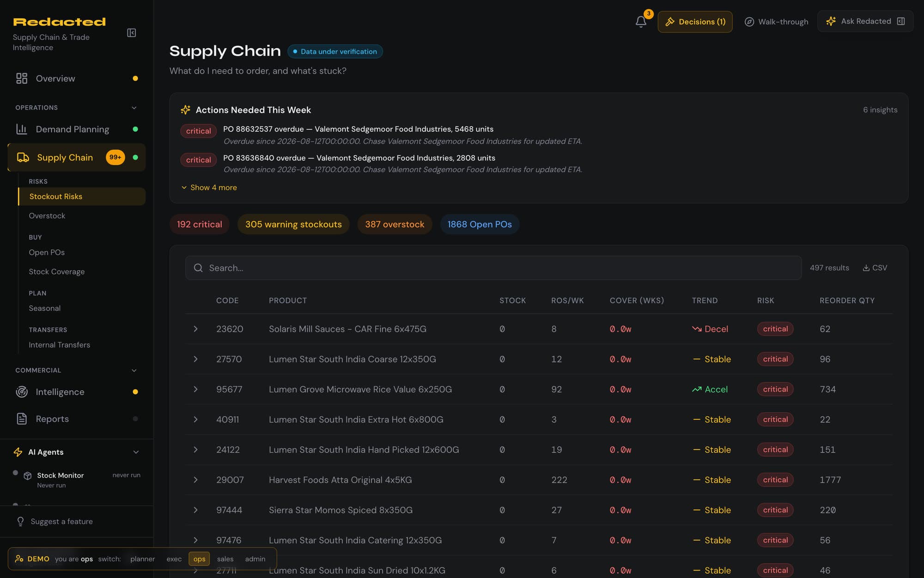Click the Supply Chain truck icon
Image resolution: width=924 pixels, height=578 pixels.
[23, 158]
